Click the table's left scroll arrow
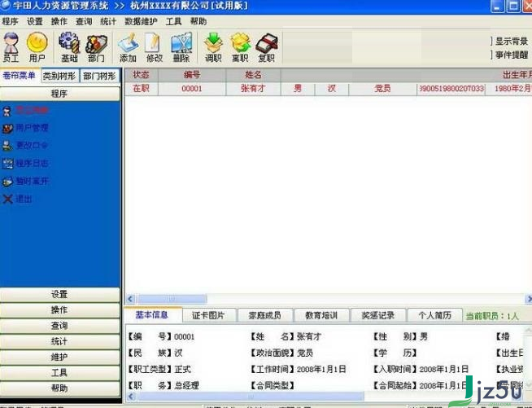Viewport: 532px width, 408px height. (131, 300)
